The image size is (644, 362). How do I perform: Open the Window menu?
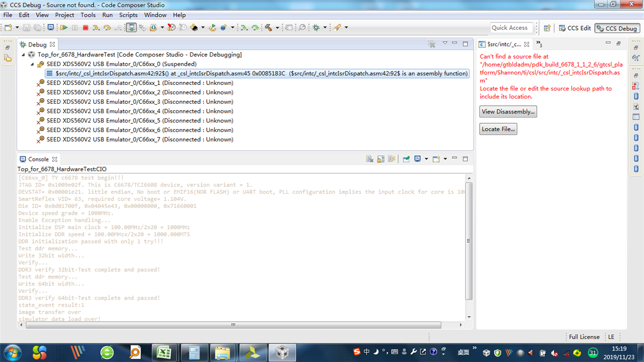pos(156,15)
